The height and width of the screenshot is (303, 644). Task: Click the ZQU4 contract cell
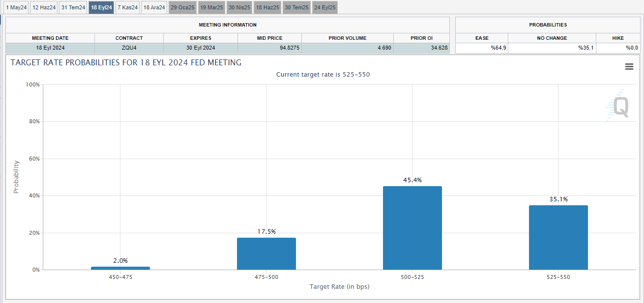coord(129,48)
